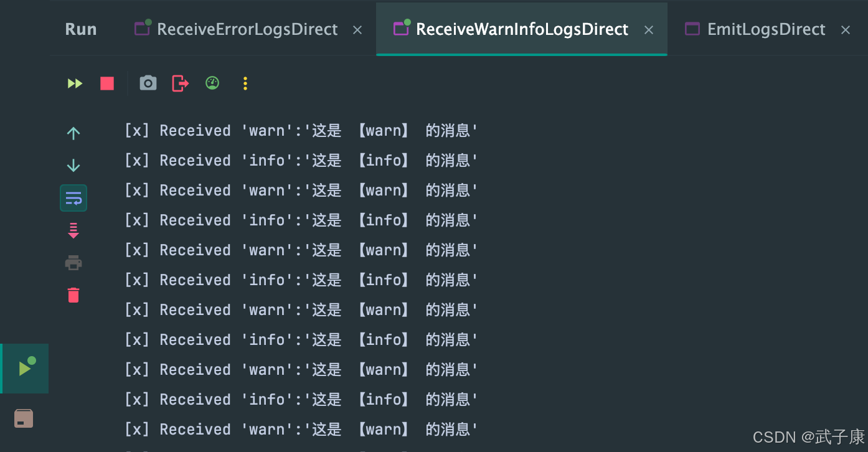
Task: Rerun the ReceiveWarnInfoLogsDirect process
Action: [x=74, y=83]
